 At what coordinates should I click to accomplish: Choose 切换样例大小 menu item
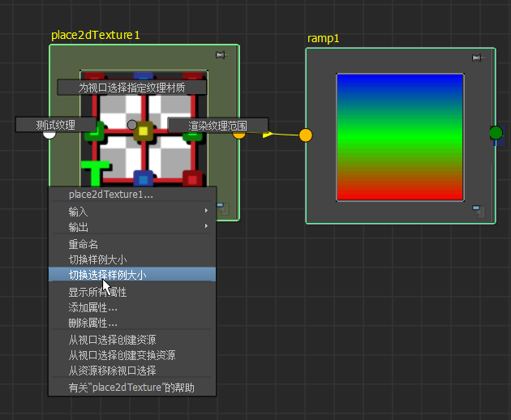click(x=132, y=259)
